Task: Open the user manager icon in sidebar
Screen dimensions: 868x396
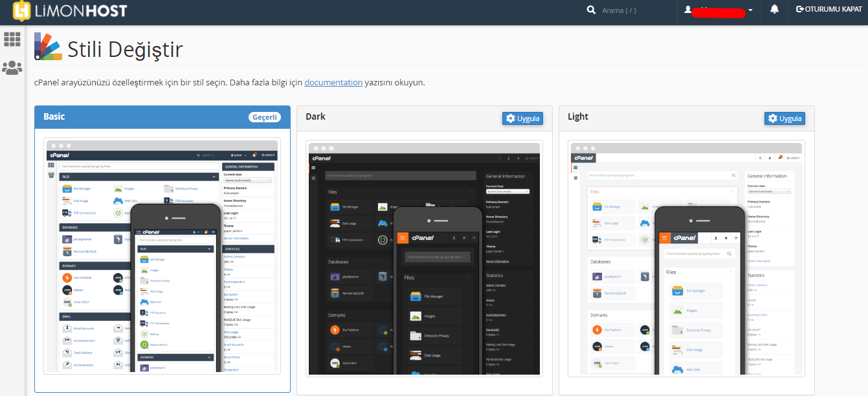Action: [12, 67]
